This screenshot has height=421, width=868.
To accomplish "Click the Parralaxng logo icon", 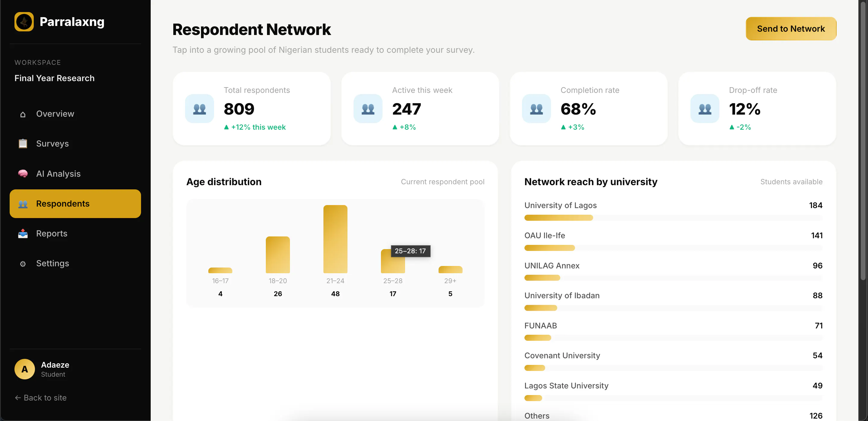I will point(24,22).
